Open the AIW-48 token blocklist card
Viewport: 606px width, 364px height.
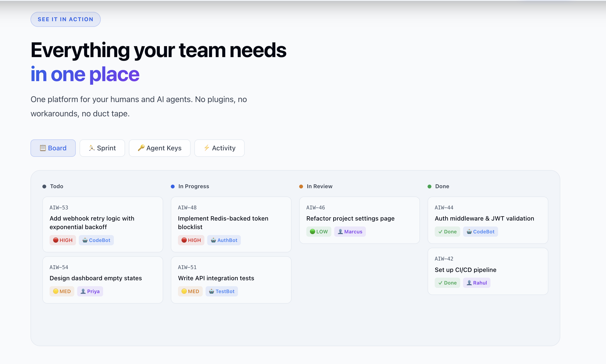[231, 224]
